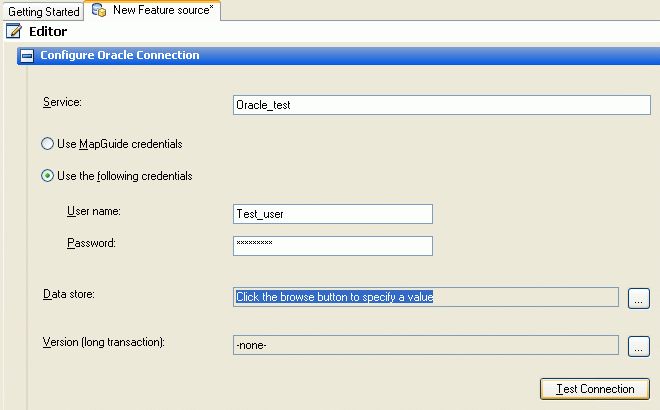The height and width of the screenshot is (410, 660).
Task: Click the feature source database icon on the tab
Action: coord(99,10)
